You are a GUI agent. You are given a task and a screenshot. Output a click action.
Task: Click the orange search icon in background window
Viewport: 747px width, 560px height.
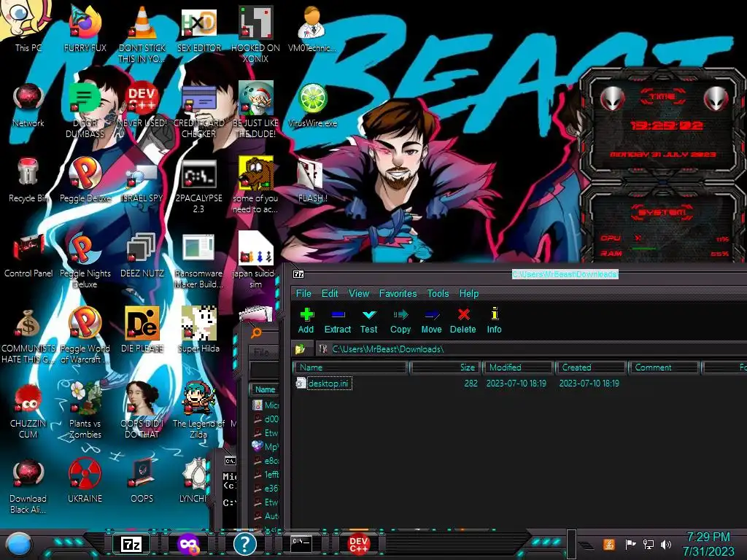pos(256,332)
